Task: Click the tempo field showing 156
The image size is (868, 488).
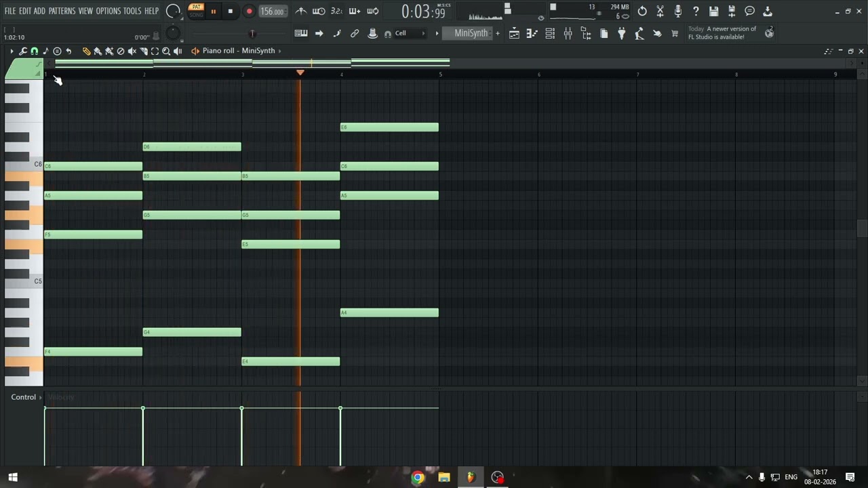Action: pos(273,11)
